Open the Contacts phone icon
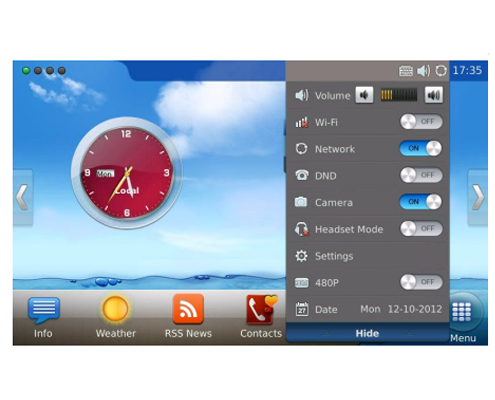 pos(262,310)
